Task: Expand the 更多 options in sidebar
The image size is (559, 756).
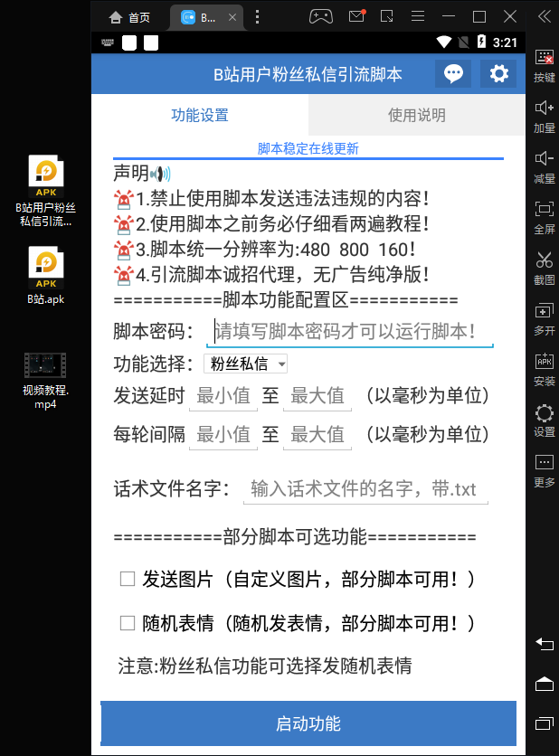Action: coord(544,470)
